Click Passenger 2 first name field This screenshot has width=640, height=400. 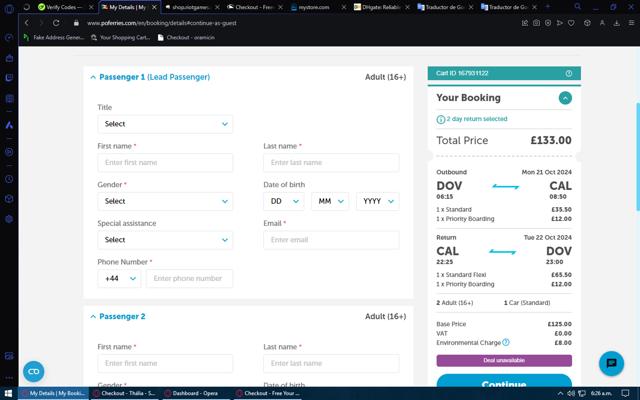click(165, 363)
